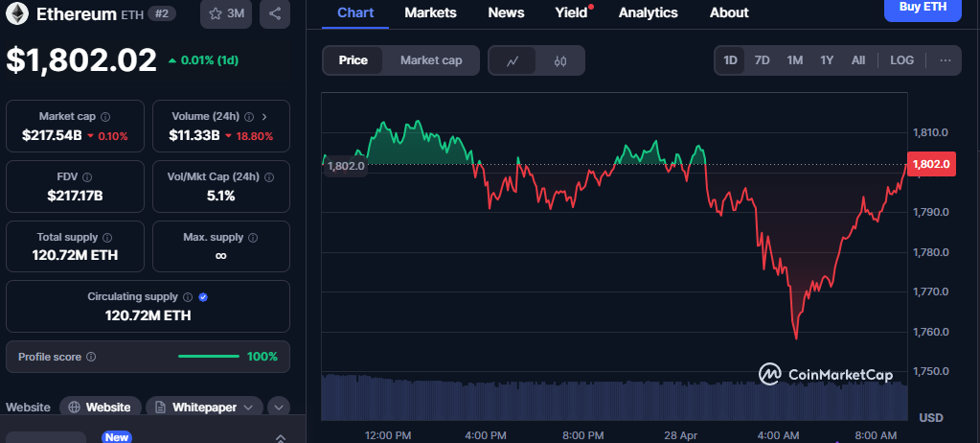Select the 7D time range
The width and height of the screenshot is (980, 443).
[x=762, y=60]
